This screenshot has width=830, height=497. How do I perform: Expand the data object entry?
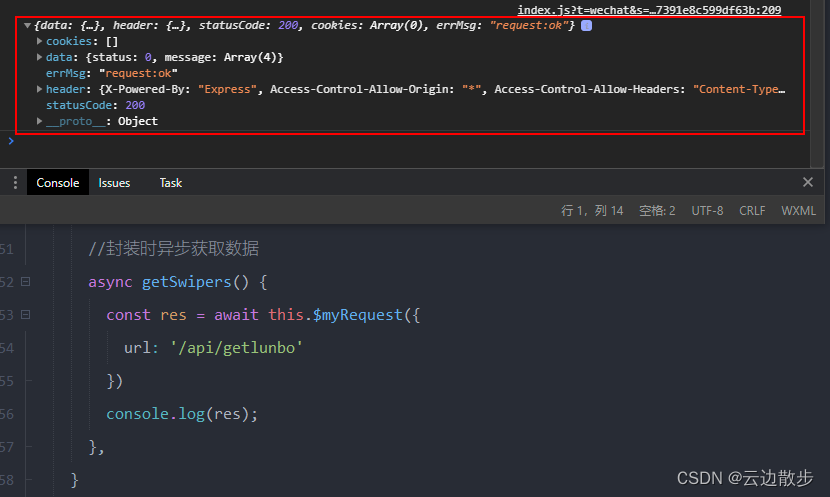[x=39, y=57]
